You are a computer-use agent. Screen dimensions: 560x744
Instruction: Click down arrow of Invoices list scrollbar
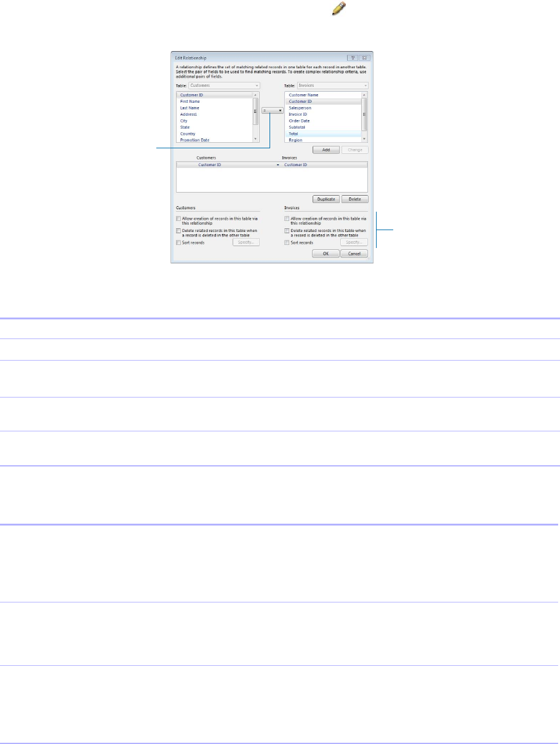(x=364, y=140)
